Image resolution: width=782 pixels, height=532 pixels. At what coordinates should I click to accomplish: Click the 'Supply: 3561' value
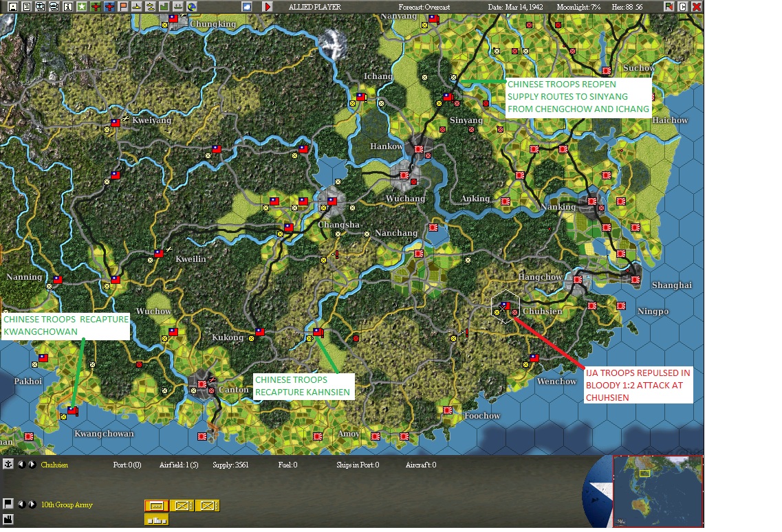pos(230,465)
